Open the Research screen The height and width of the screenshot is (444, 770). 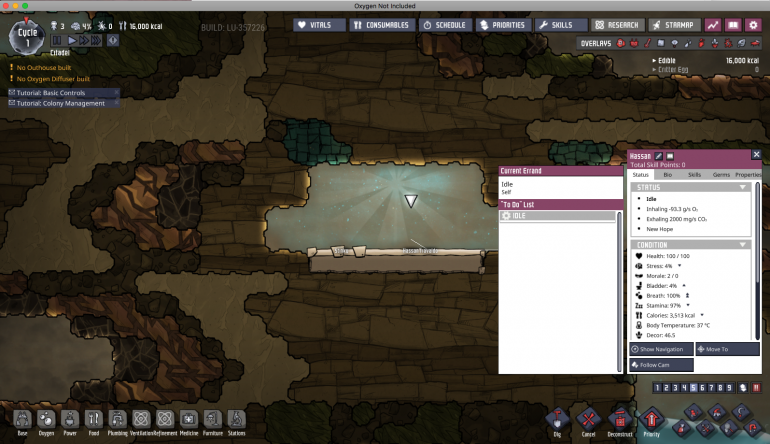click(618, 25)
